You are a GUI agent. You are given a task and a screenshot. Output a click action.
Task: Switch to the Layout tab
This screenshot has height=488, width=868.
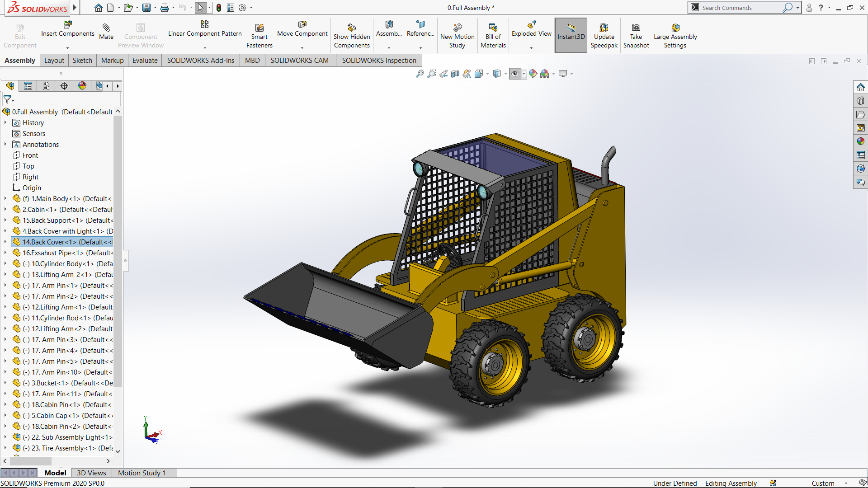(54, 61)
